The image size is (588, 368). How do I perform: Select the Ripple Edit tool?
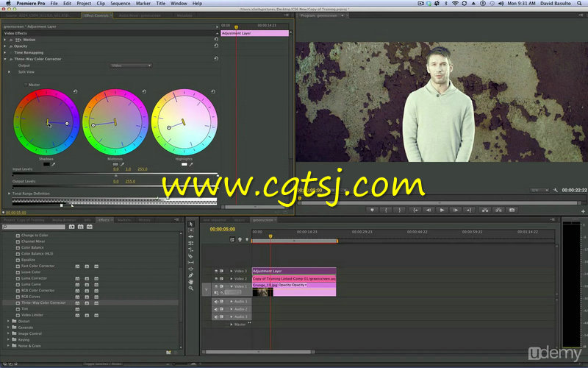point(191,236)
